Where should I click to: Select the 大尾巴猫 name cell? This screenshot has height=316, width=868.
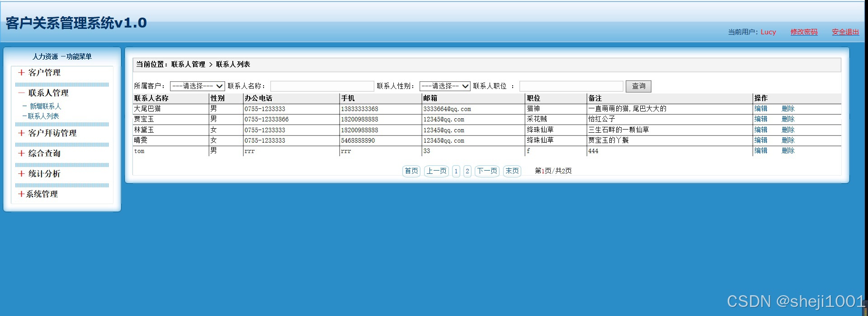pyautogui.click(x=147, y=109)
